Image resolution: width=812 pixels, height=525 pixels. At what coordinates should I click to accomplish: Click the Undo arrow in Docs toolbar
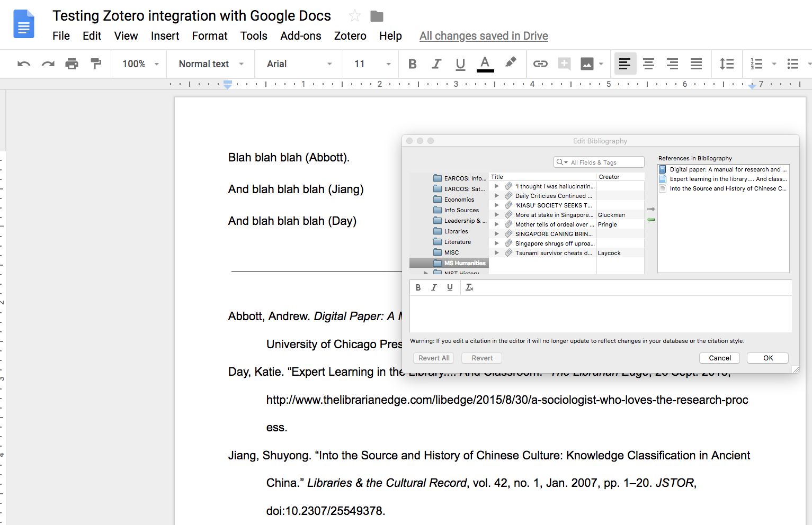24,64
